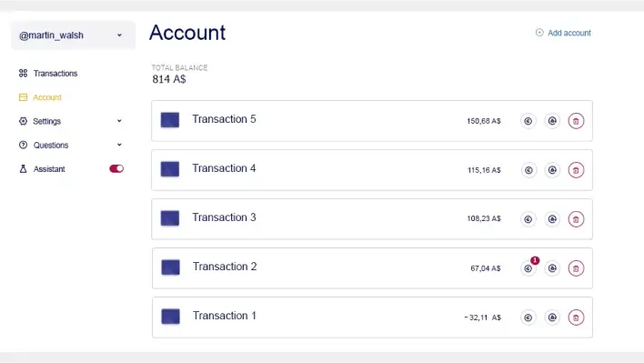This screenshot has width=644, height=363.
Task: Click the second round icon on Transaction 5
Action: (552, 121)
